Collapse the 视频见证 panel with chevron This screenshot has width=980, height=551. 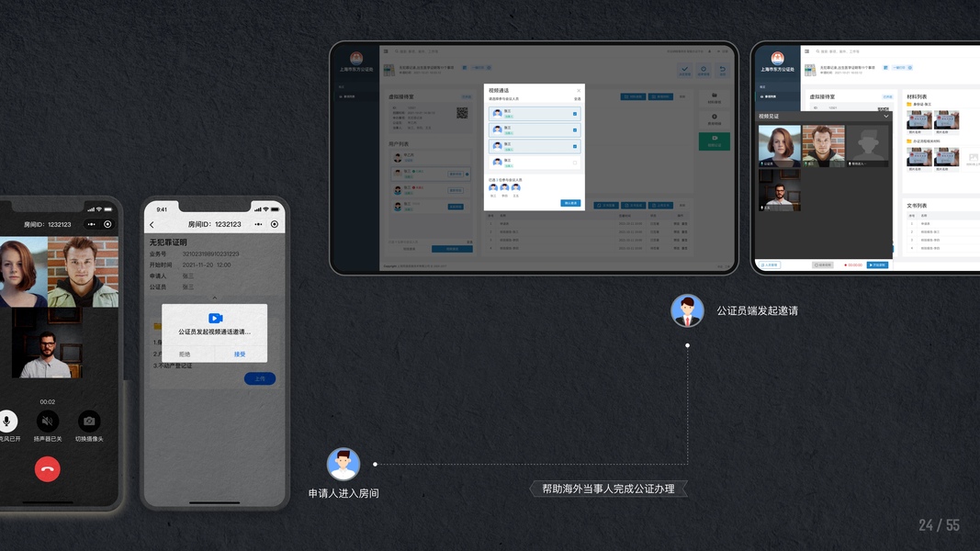point(885,117)
